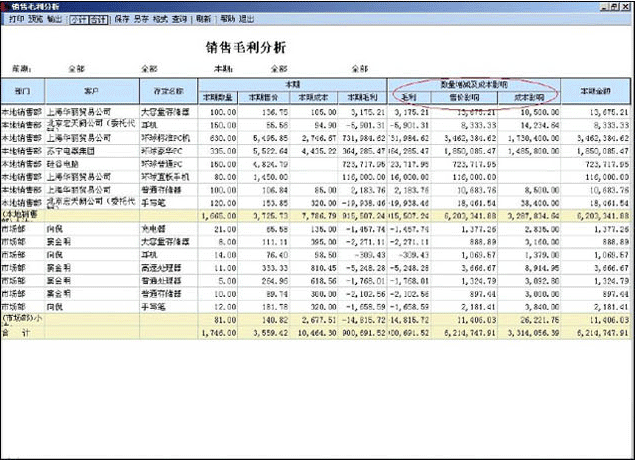This screenshot has height=460, width=635.
Task: Click the 数量增减及成本影响 group header
Action: 474,85
